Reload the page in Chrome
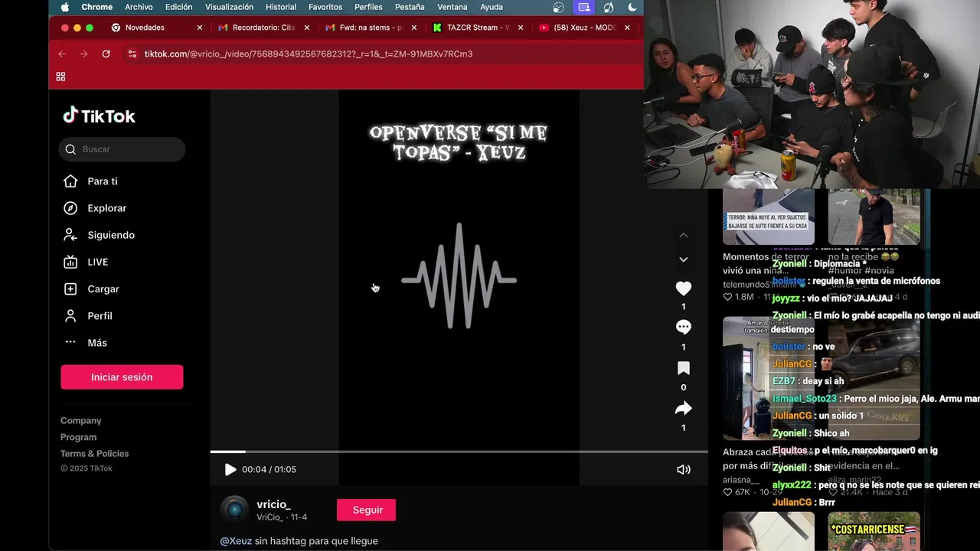 pyautogui.click(x=106, y=54)
